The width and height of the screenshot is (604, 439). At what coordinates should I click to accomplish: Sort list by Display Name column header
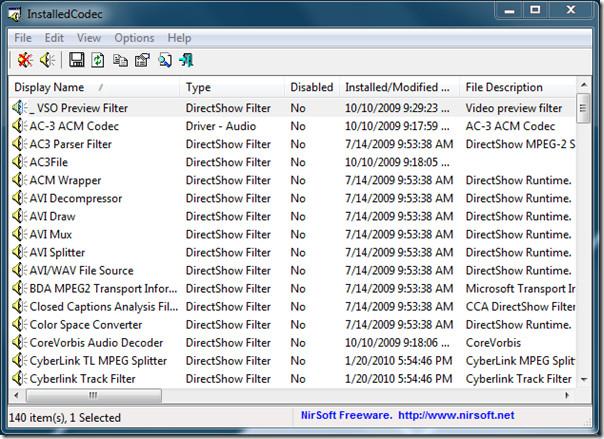pos(94,88)
